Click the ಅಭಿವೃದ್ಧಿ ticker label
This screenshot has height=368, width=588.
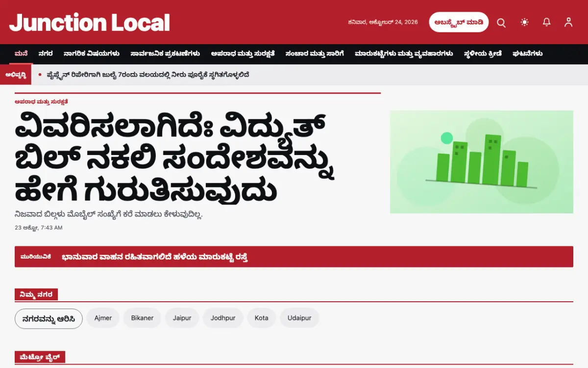(16, 75)
